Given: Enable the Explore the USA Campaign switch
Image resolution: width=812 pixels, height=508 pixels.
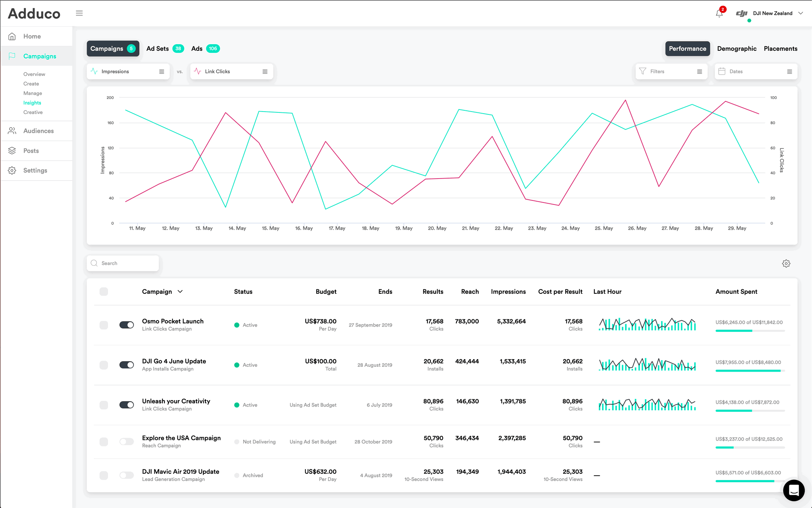Looking at the screenshot, I should click(127, 441).
